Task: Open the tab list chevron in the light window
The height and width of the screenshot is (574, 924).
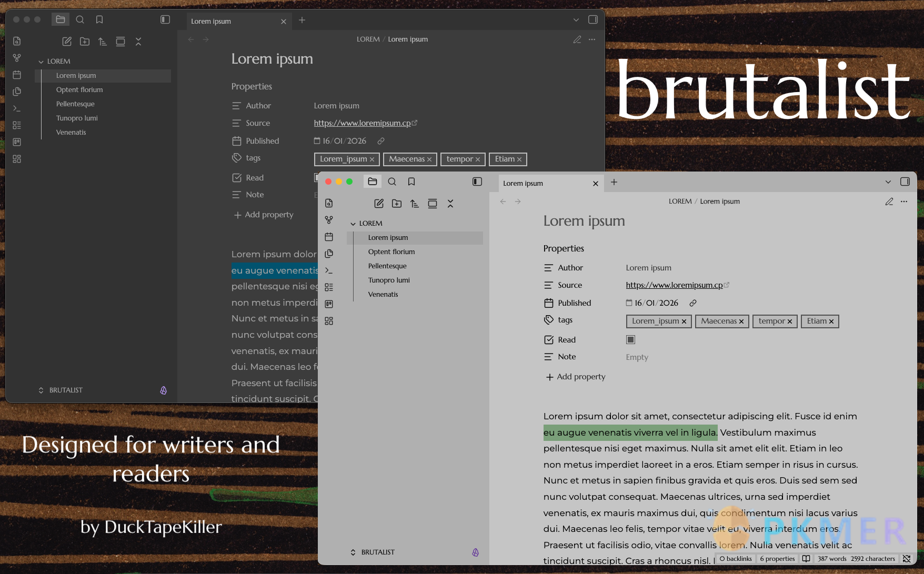Action: click(888, 182)
